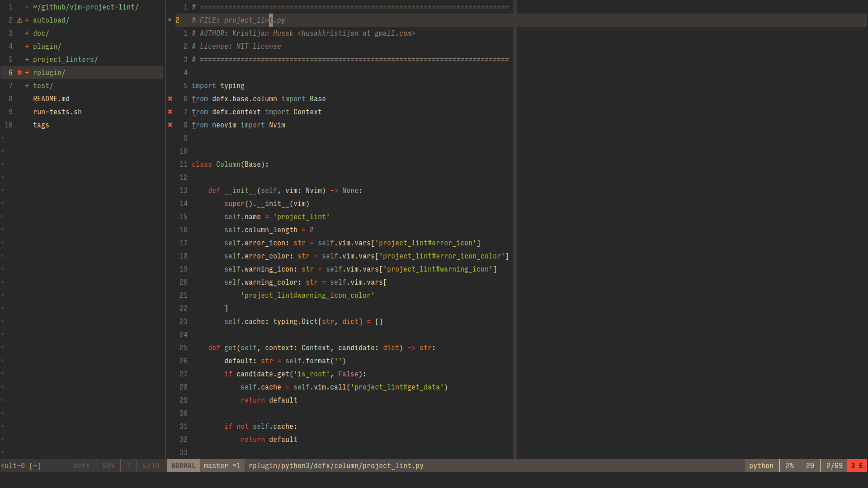
Task: Click the 6/10 position in sidebar statusline
Action: 151,466
